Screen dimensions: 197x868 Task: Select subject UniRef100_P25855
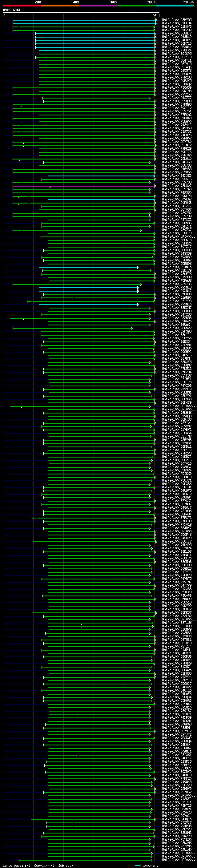[x=177, y=172]
